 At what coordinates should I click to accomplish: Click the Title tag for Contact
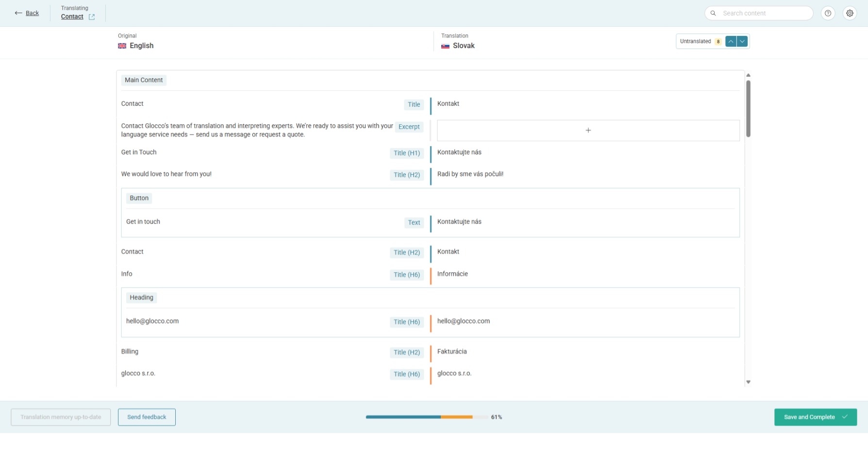[414, 104]
